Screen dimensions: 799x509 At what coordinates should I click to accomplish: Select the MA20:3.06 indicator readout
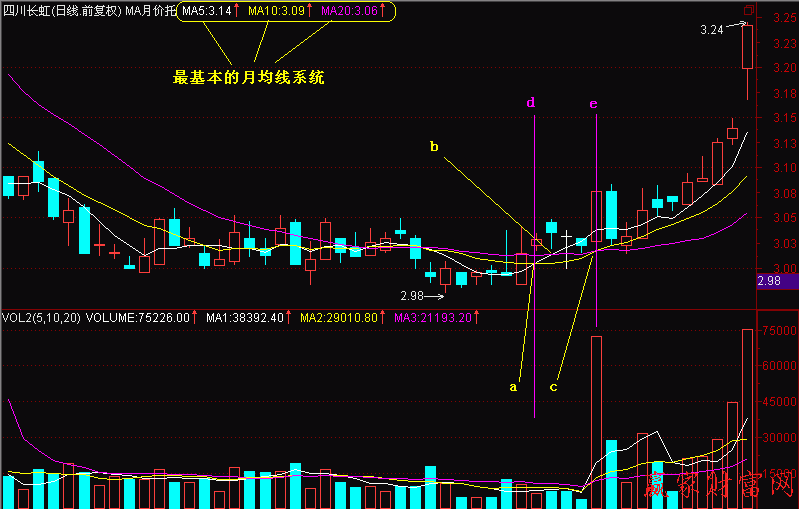350,11
